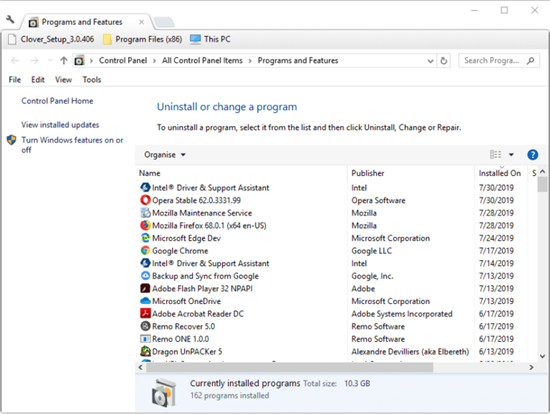
Task: Go forward with the forward arrow
Action: coord(34,61)
